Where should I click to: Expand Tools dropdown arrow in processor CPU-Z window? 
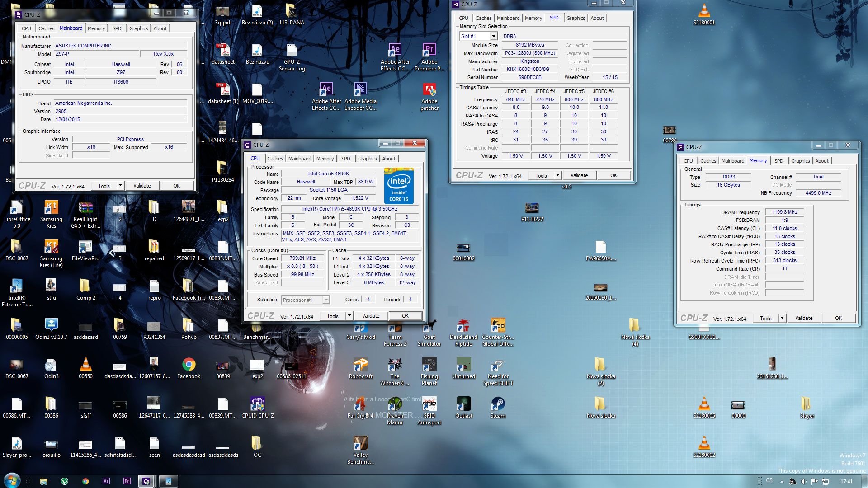[x=349, y=316]
